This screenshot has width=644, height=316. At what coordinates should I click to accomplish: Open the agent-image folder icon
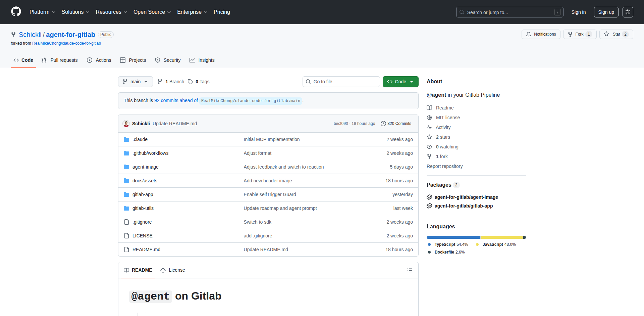[126, 167]
